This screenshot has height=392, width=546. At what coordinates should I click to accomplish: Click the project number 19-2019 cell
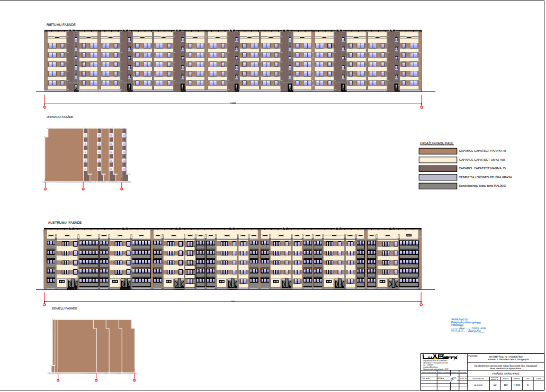tap(478, 386)
